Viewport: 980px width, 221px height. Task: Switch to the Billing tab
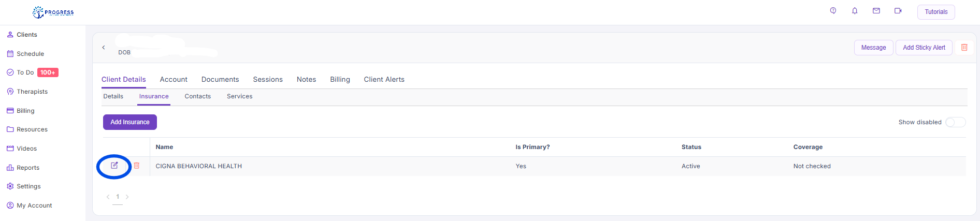[x=340, y=80]
